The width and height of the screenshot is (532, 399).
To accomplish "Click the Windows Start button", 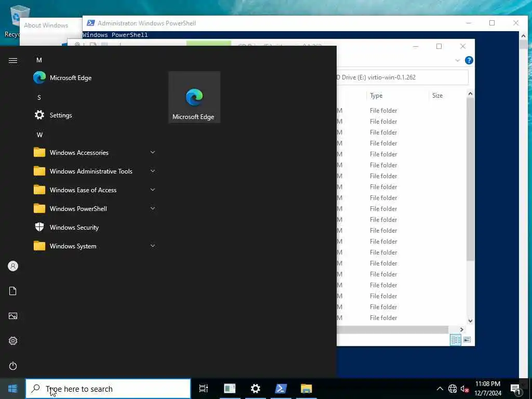I will click(12, 389).
